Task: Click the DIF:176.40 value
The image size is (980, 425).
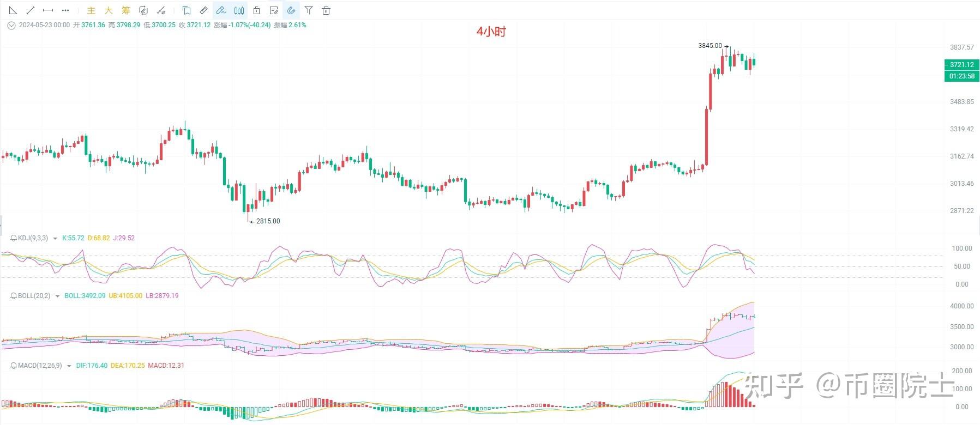Action: [x=92, y=366]
